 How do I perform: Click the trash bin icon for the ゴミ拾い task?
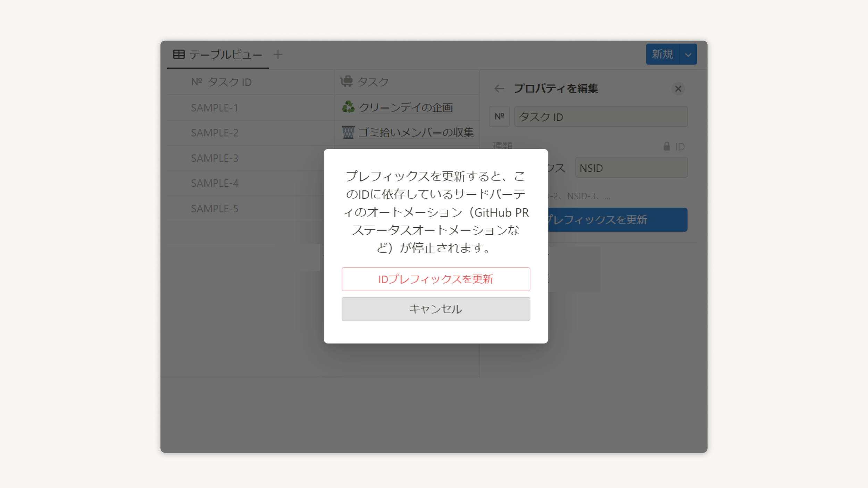pyautogui.click(x=348, y=132)
